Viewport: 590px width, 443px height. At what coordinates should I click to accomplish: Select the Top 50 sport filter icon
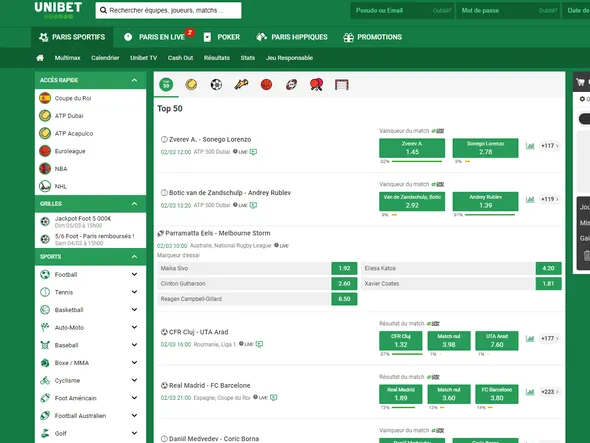166,85
